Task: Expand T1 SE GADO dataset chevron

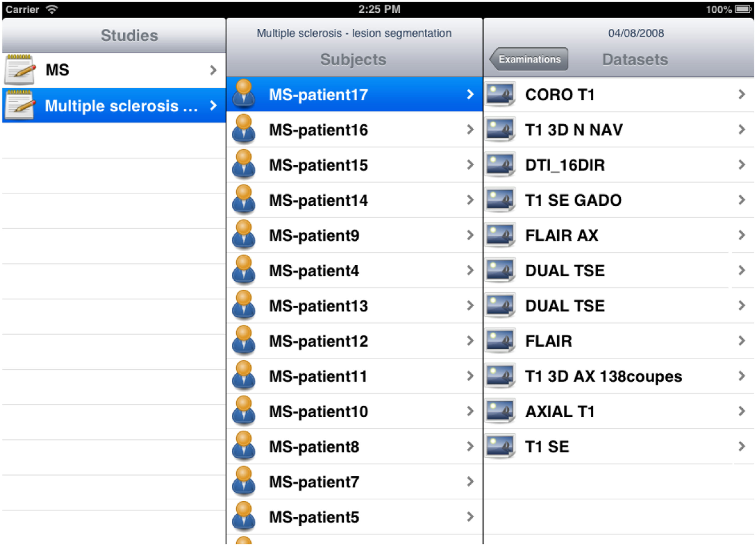Action: click(742, 200)
